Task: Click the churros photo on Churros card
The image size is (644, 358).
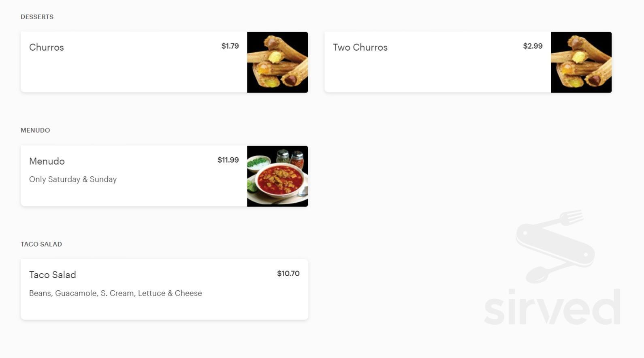Action: tap(277, 62)
